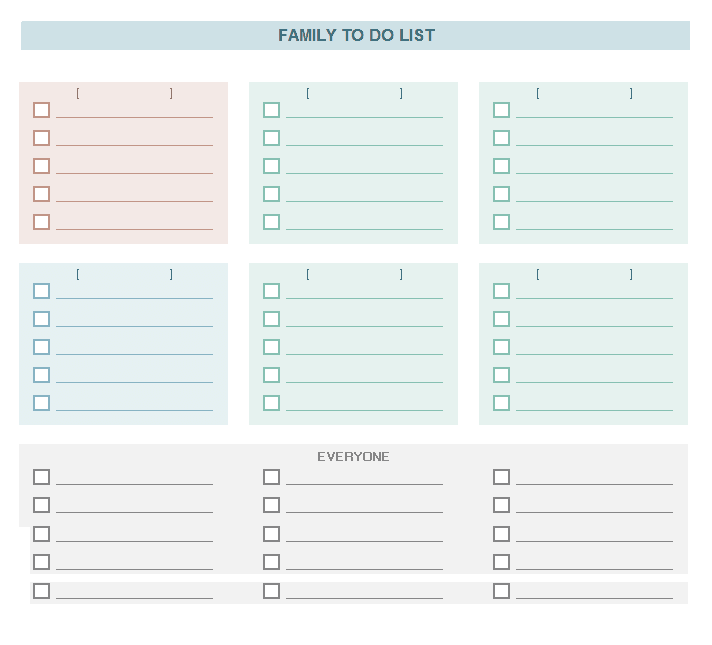Tick the second checkbox in the top-right green panel
Screen dimensions: 712x645
[501, 138]
